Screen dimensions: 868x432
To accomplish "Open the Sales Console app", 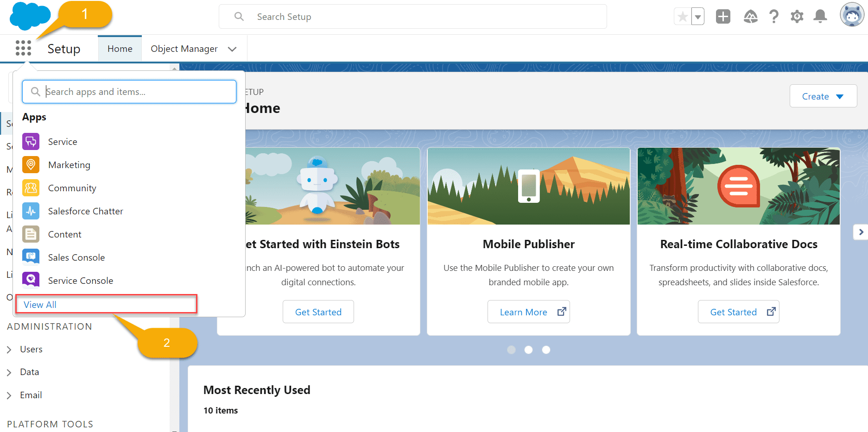I will [x=76, y=257].
